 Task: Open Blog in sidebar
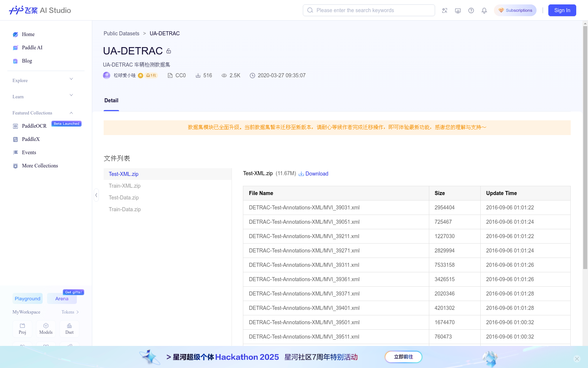[27, 61]
